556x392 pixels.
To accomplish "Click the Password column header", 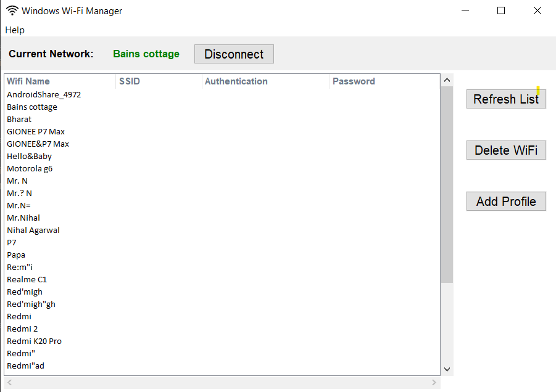I will (384, 81).
